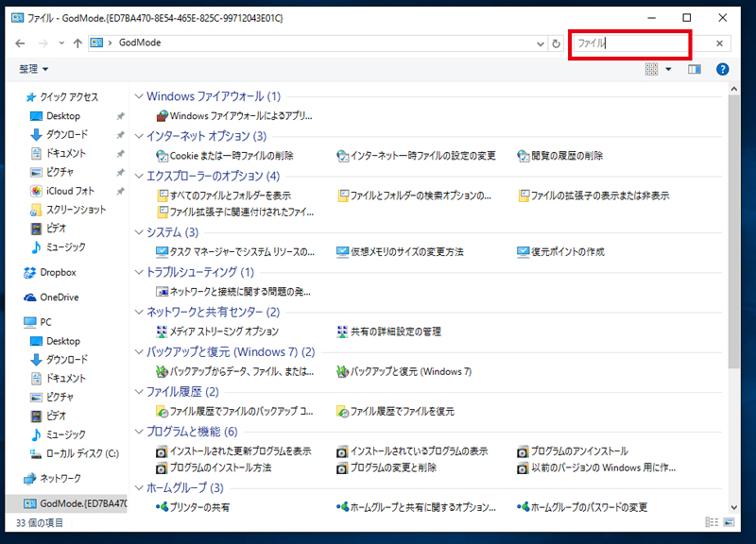The image size is (756, 544).
Task: Open ホームグループのパスワードの変更
Action: pos(582,508)
